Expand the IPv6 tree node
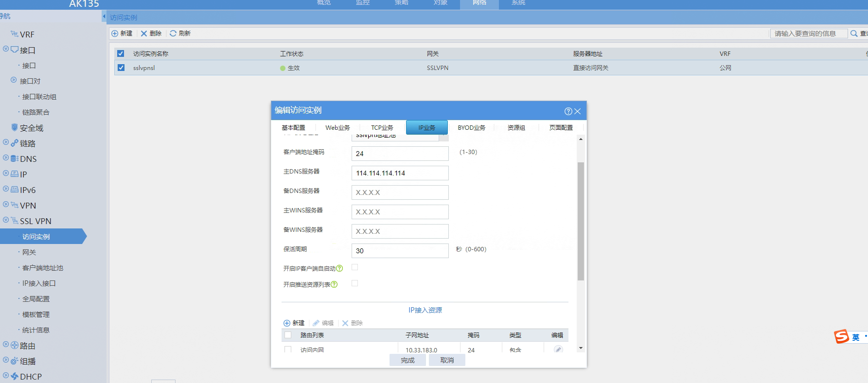The image size is (868, 383). tap(6, 189)
